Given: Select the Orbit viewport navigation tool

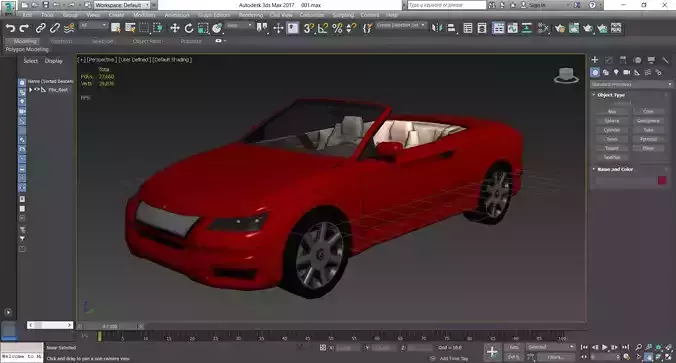Looking at the screenshot, I should (658, 357).
